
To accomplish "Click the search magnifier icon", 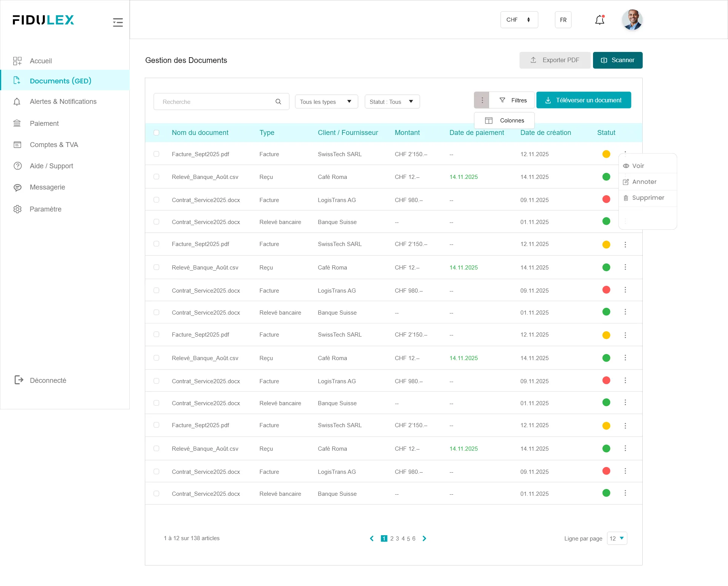I will (278, 102).
